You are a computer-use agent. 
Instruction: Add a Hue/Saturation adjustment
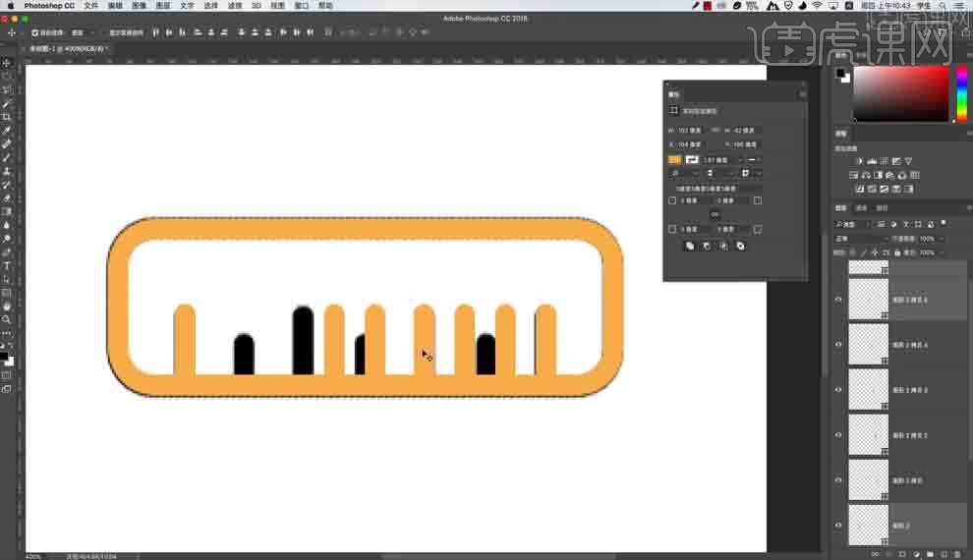pyautogui.click(x=854, y=176)
